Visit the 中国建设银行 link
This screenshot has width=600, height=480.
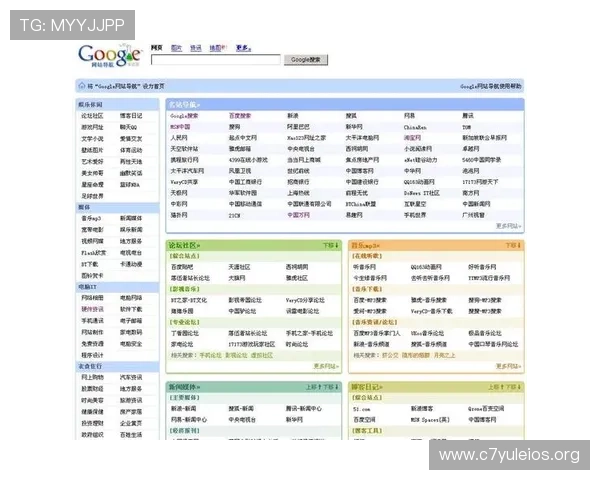pos(362,182)
